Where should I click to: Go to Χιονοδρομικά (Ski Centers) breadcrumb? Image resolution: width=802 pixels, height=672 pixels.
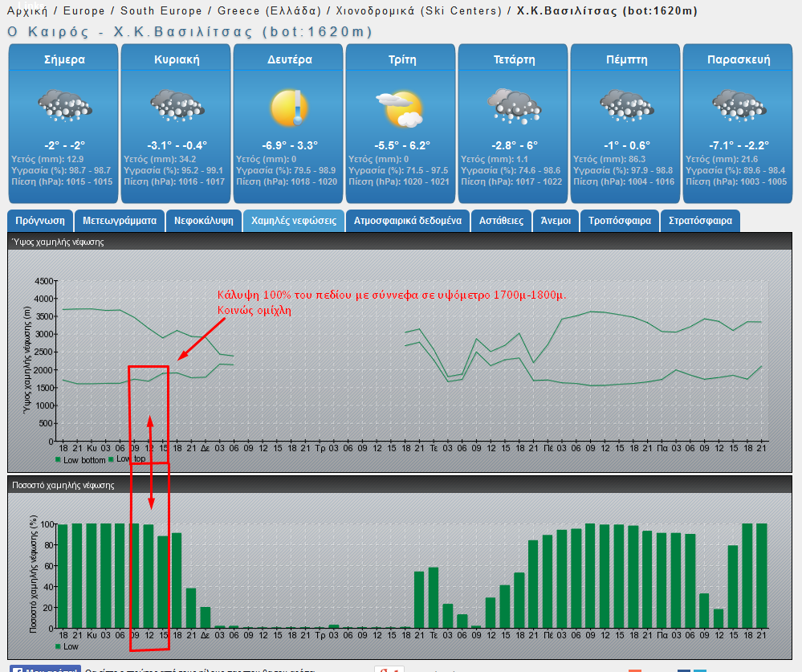pyautogui.click(x=419, y=10)
